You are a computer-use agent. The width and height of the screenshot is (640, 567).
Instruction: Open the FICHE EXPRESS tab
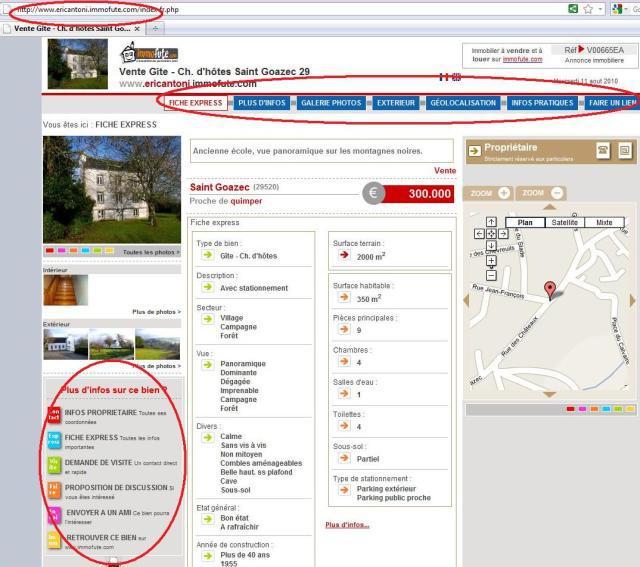coord(196,103)
